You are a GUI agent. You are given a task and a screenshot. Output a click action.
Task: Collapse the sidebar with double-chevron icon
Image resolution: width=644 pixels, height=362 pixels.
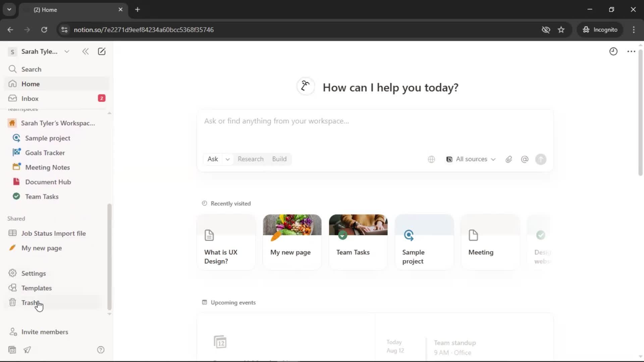86,51
